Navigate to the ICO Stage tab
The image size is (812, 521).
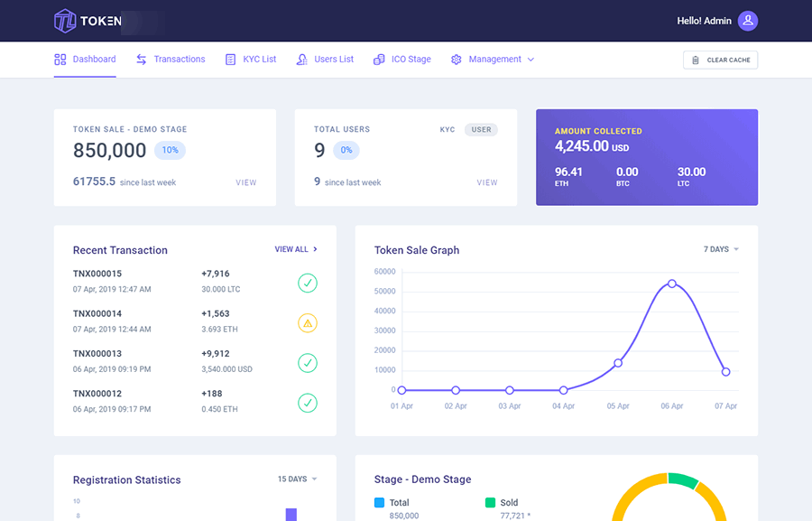(x=402, y=60)
